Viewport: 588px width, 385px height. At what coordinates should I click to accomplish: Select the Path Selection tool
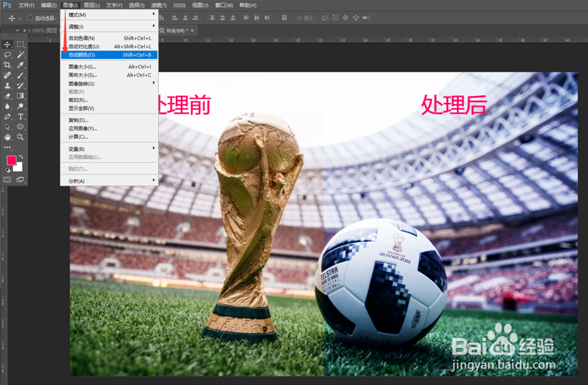click(7, 127)
